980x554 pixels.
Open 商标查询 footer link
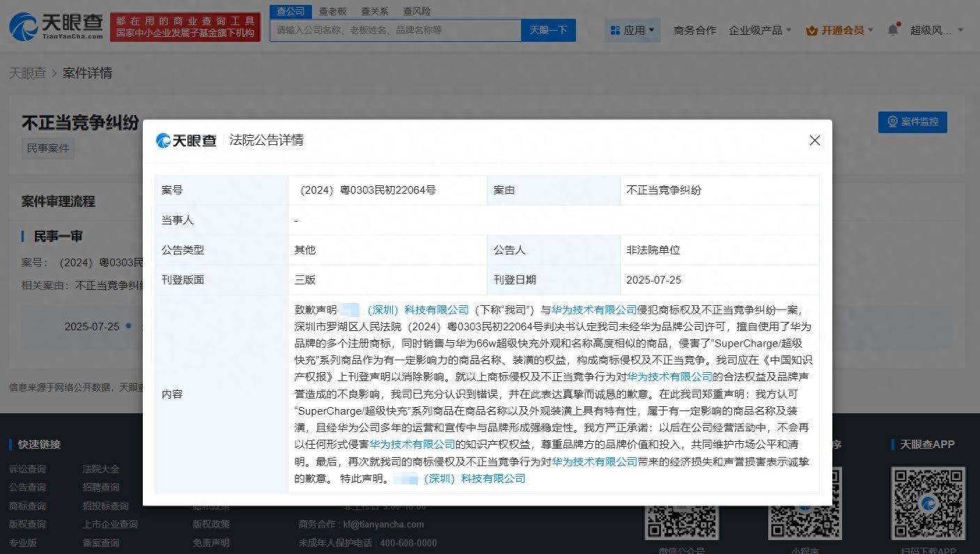pyautogui.click(x=27, y=506)
